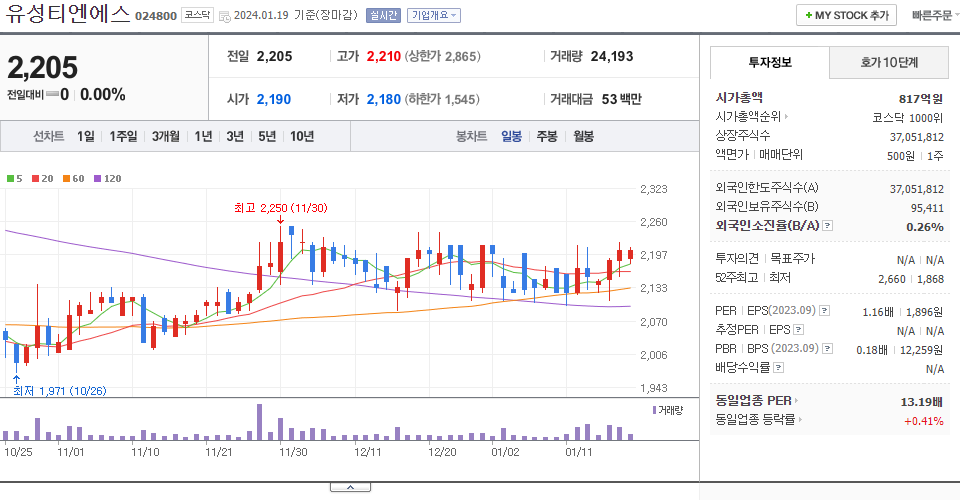Click the 상장주식수 value 37,051,812
The height and width of the screenshot is (500, 960).
(917, 136)
